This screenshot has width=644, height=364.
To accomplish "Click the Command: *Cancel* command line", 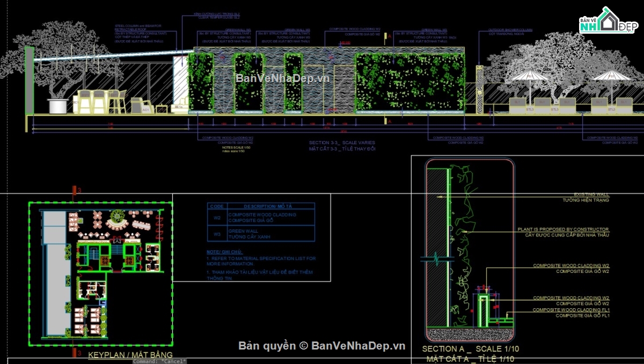I will click(159, 361).
